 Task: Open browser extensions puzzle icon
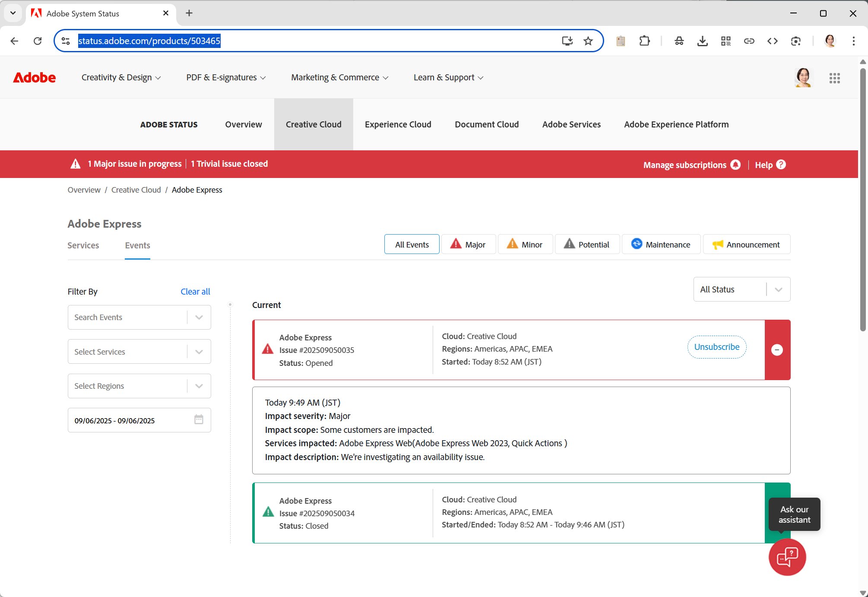644,41
